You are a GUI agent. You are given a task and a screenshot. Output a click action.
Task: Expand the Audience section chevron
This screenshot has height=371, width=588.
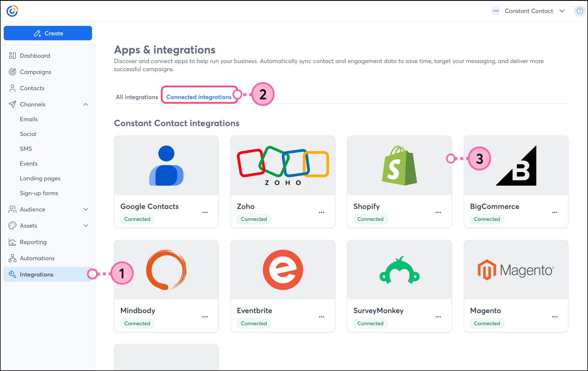[86, 209]
